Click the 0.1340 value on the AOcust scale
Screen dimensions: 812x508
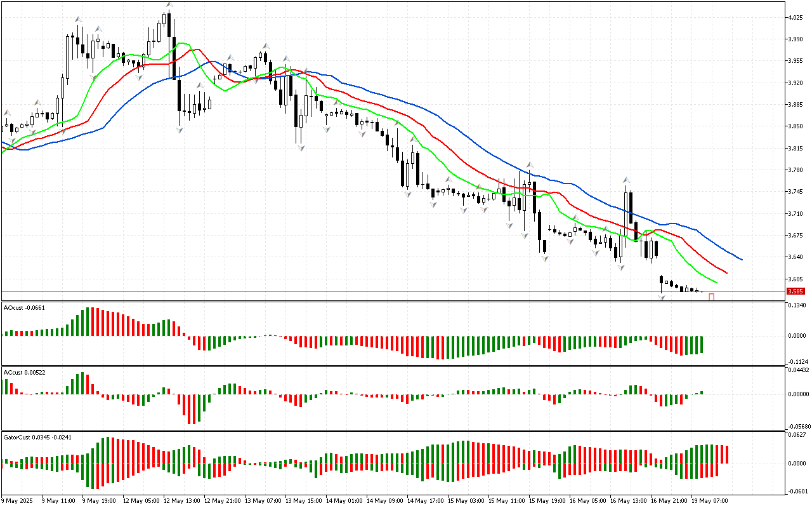797,305
